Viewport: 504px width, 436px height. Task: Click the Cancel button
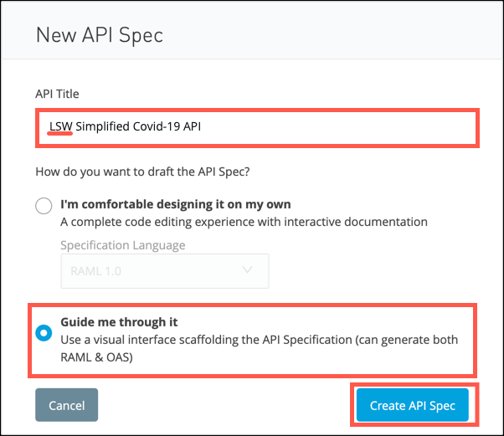click(x=66, y=405)
